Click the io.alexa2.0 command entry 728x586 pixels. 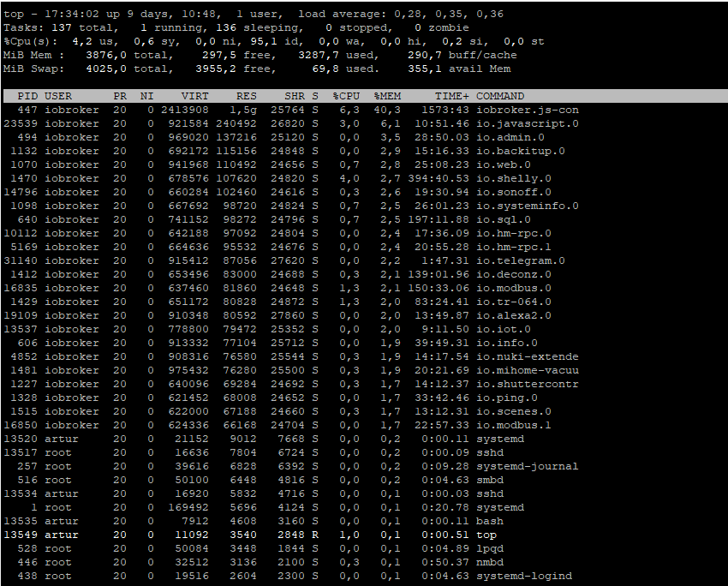514,315
